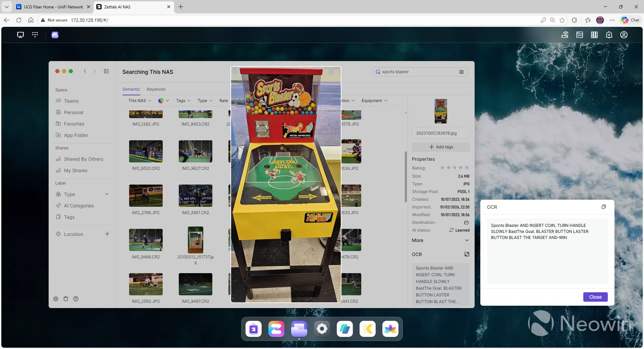Select Location in the sidebar
The width and height of the screenshot is (644, 349).
(73, 234)
